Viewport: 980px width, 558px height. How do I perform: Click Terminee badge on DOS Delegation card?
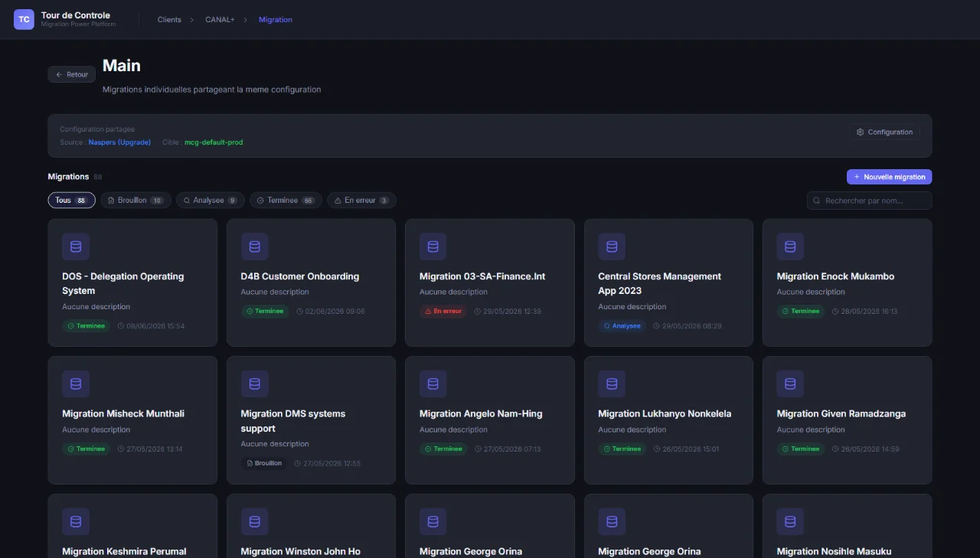pyautogui.click(x=87, y=326)
